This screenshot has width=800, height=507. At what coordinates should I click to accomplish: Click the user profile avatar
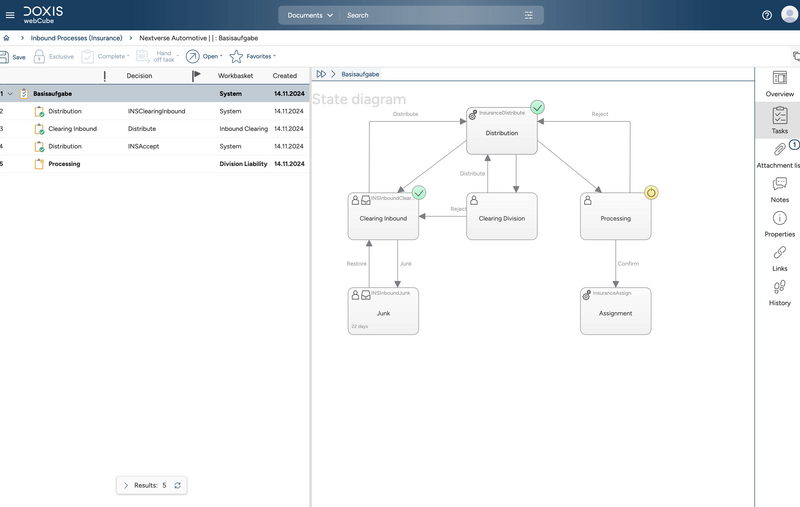pos(789,15)
